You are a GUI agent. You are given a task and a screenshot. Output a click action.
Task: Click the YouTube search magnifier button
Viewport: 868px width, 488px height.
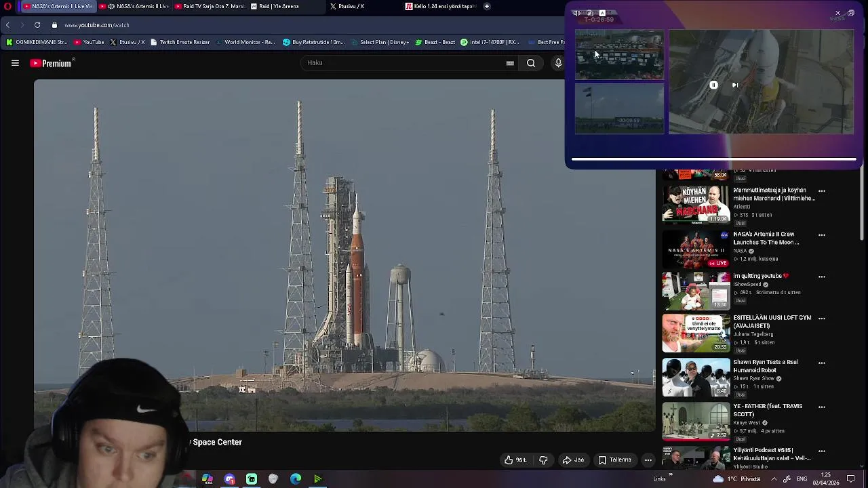pyautogui.click(x=531, y=63)
